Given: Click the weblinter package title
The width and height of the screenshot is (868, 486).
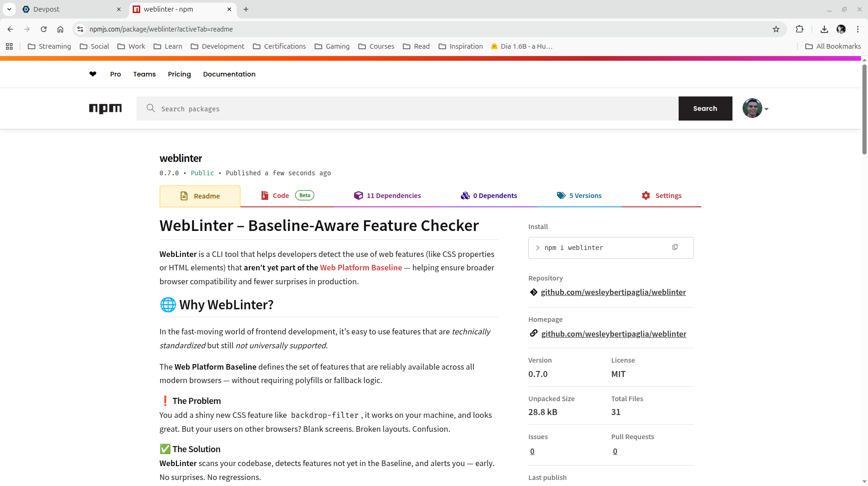Looking at the screenshot, I should [x=181, y=158].
